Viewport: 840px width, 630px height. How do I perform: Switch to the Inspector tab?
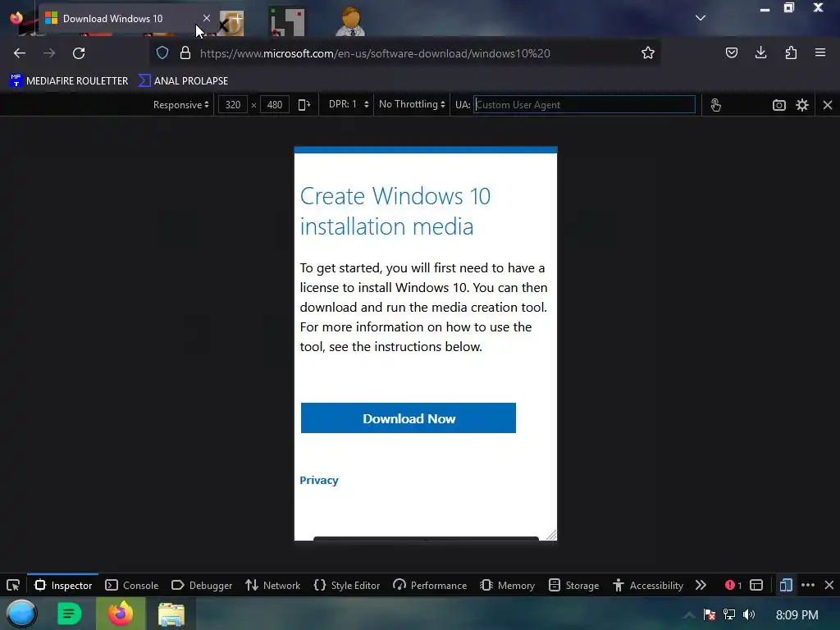tap(63, 585)
